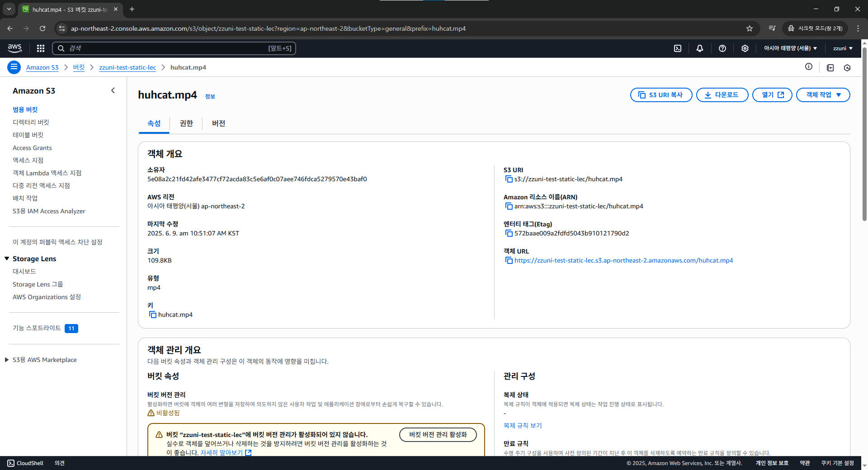Image resolution: width=868 pixels, height=470 pixels.
Task: Follow the 버킷 breadcrumb link
Action: 79,67
